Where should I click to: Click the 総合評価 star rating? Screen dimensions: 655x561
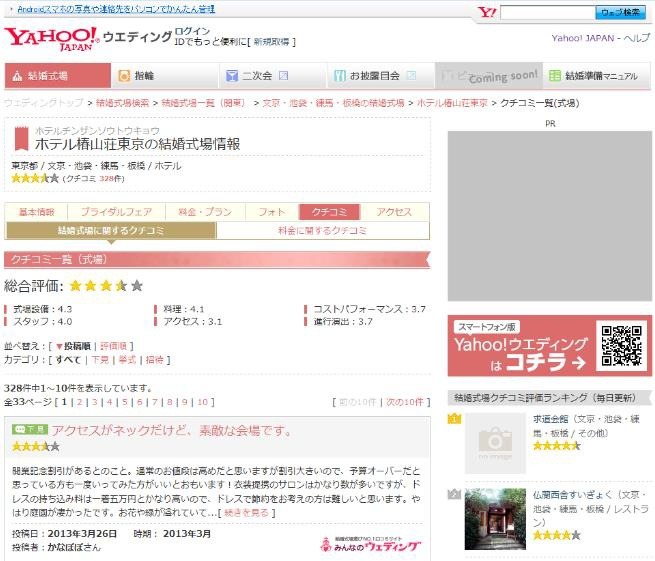(106, 286)
